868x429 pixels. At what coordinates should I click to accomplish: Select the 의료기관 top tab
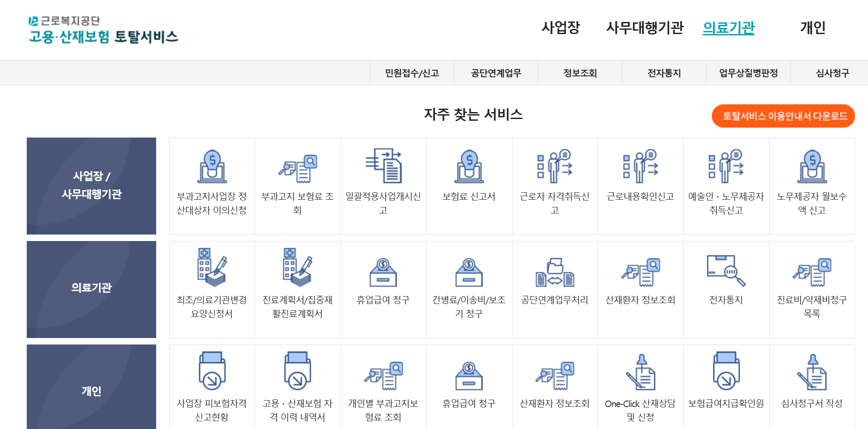[x=729, y=28]
